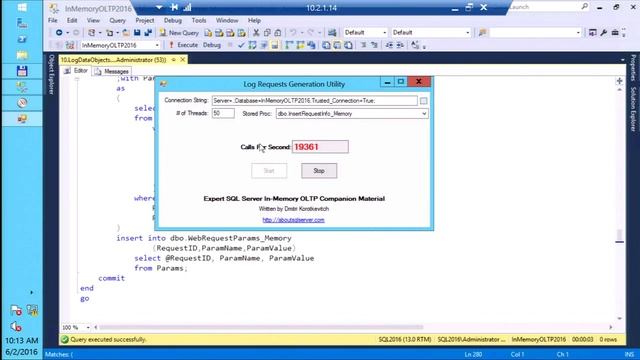The width and height of the screenshot is (640, 360).
Task: Open the Project menu
Action: [144, 20]
